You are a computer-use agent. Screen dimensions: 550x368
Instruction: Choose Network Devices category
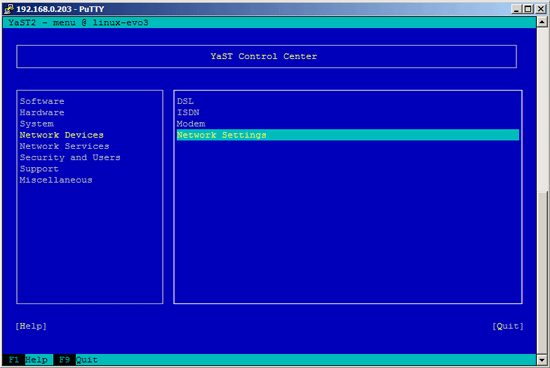[x=61, y=135]
